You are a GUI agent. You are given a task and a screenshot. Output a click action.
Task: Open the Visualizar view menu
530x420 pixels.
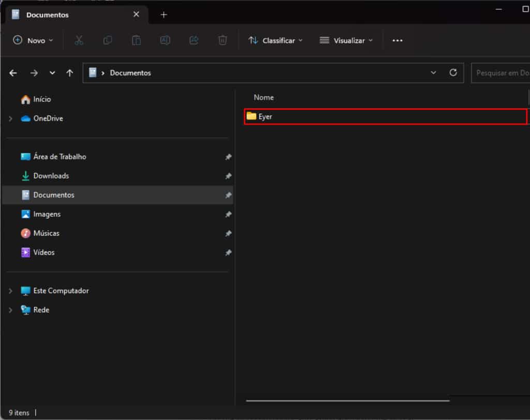[346, 40]
